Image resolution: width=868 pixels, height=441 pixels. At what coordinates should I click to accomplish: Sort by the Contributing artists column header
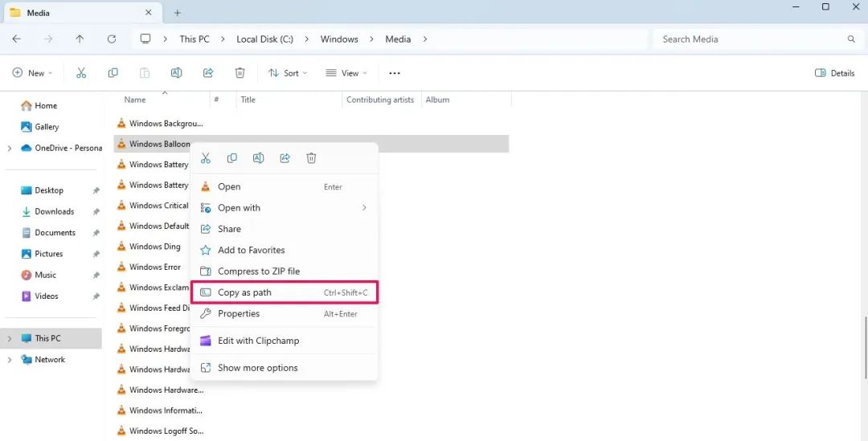click(x=381, y=100)
